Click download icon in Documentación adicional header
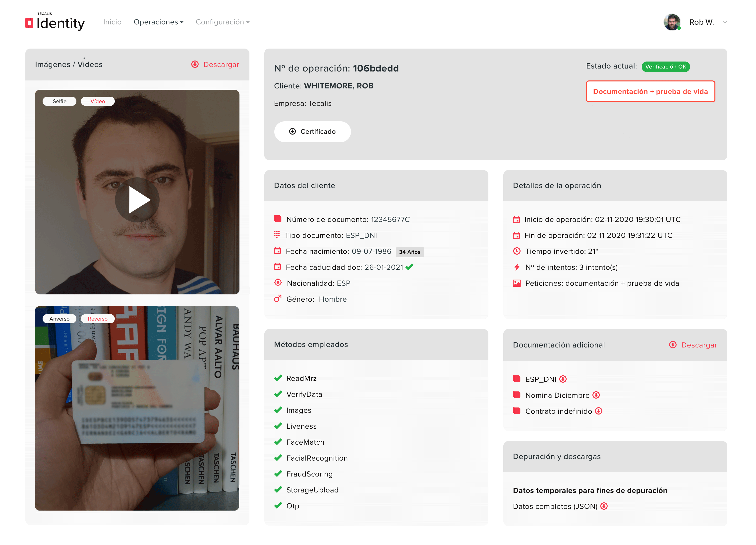This screenshot has width=756, height=545. pos(673,344)
